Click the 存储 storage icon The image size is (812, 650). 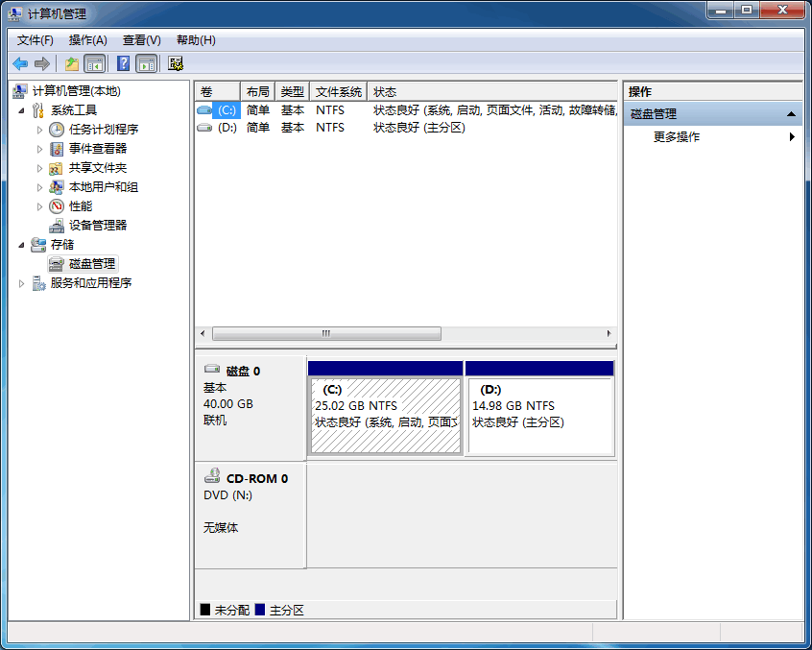[38, 245]
